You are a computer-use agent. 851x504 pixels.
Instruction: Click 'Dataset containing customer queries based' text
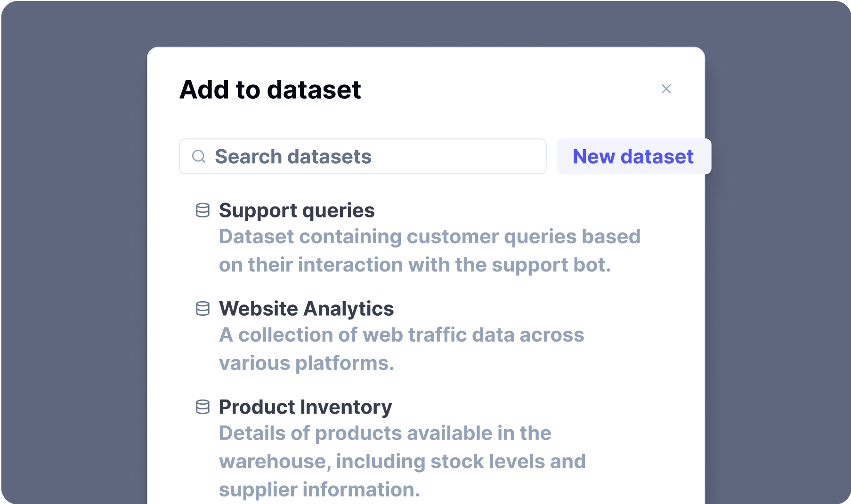click(x=430, y=237)
